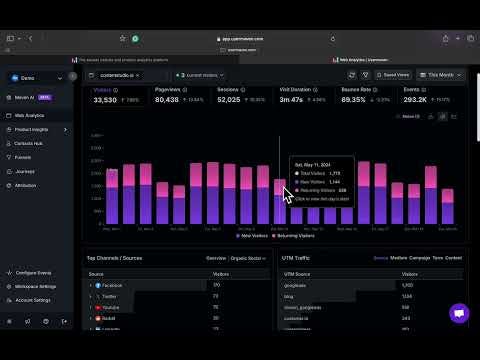Click the blog UTM source row
Image resolution: width=480 pixels, height=360 pixels.
click(x=372, y=296)
